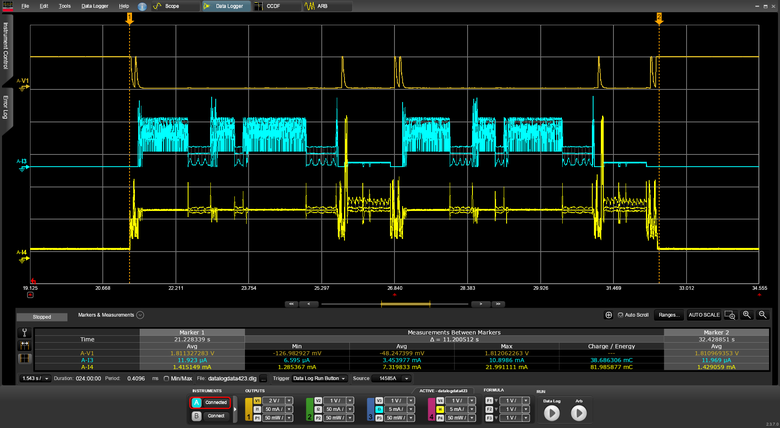Screen dimensions: 780x428
Task: Click the Stopped status button
Action: click(42, 317)
